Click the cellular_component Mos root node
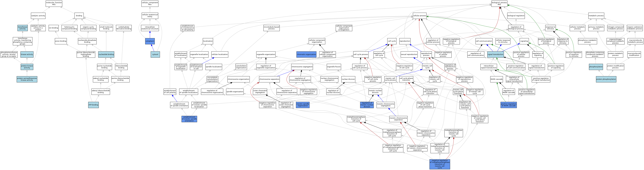Screen dimensions: 644x170 150,4
